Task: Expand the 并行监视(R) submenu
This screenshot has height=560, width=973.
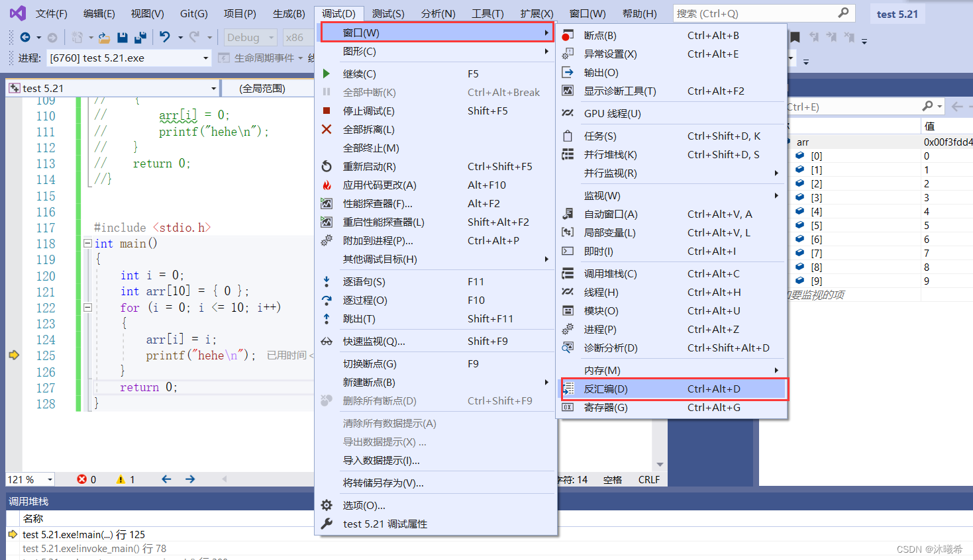Action: pyautogui.click(x=672, y=173)
